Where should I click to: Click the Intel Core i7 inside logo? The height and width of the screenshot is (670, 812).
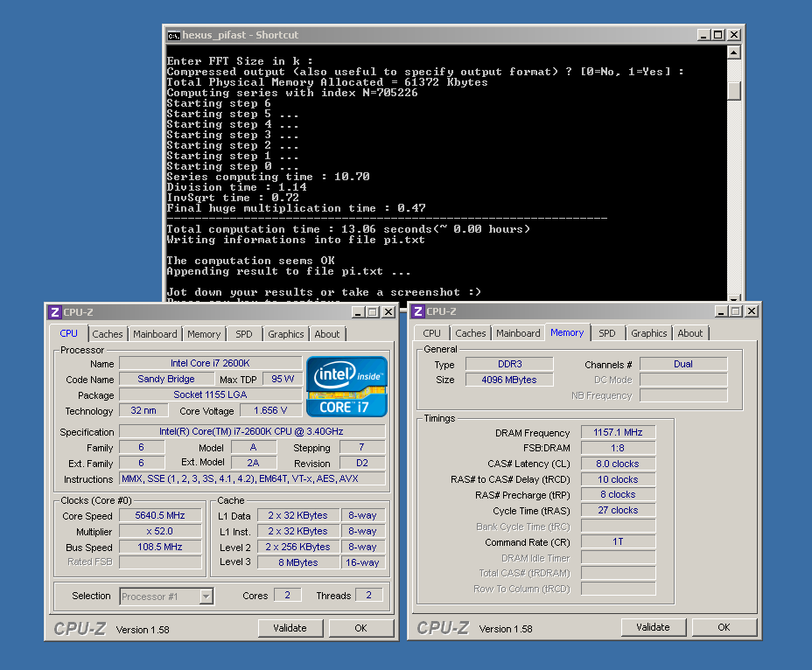346,387
